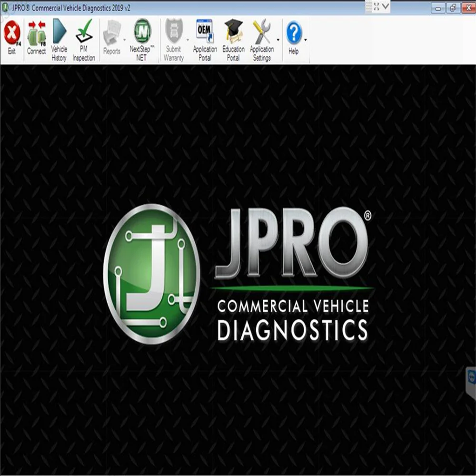
Task: Expand the Reports dropdown arrow
Action: point(124,40)
